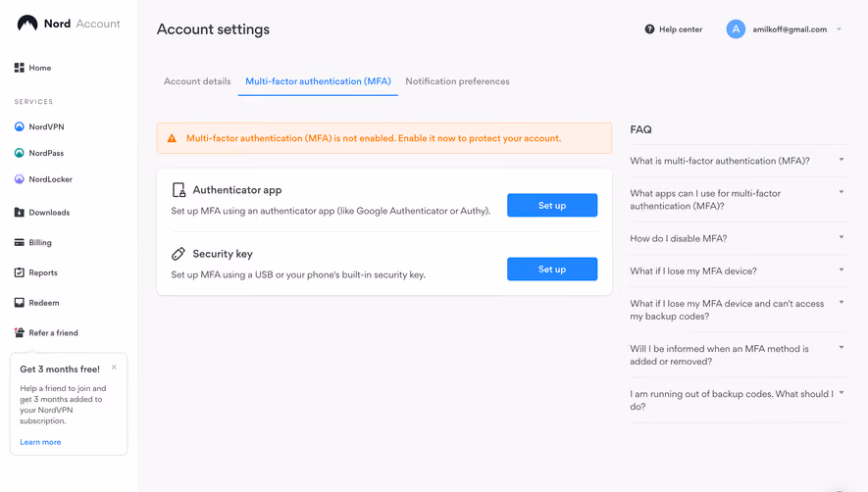Open the Help center link
This screenshot has height=492, width=868.
coord(674,29)
